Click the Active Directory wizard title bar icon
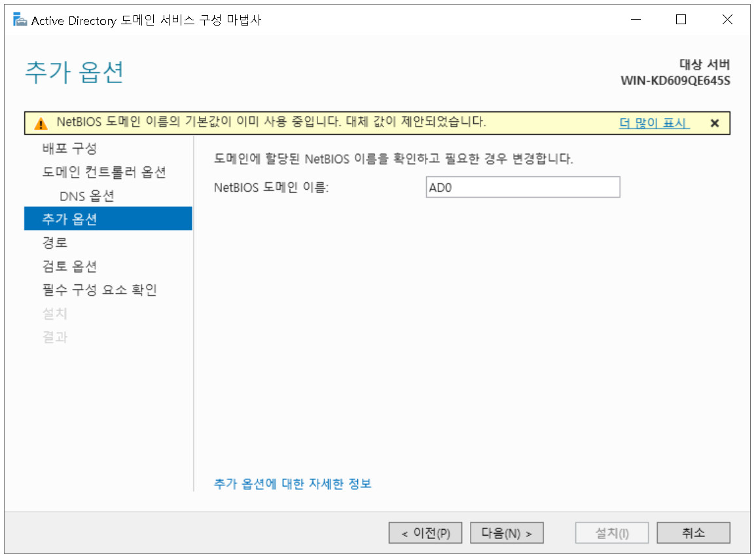756x558 pixels. (x=20, y=20)
